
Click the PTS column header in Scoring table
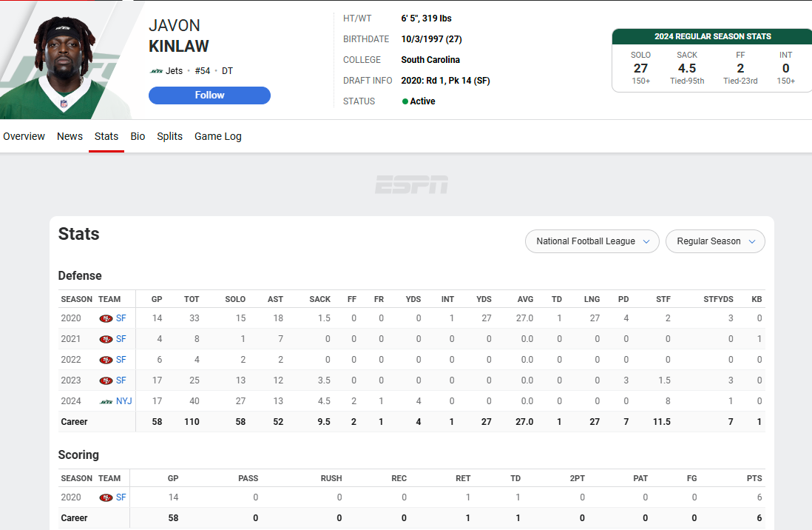coord(754,478)
